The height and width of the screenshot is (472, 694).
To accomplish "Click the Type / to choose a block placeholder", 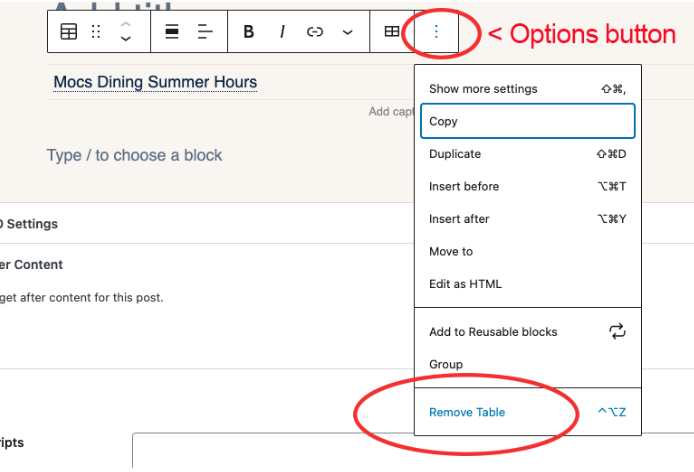I will [134, 155].
